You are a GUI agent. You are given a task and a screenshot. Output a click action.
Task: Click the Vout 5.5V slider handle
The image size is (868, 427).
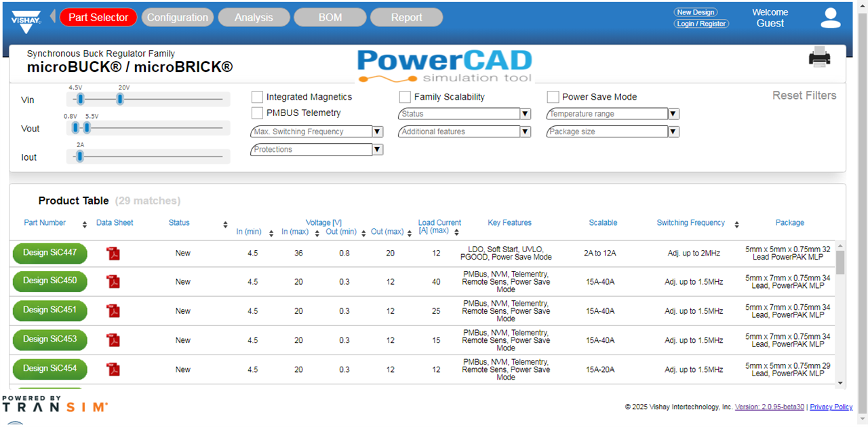[87, 128]
